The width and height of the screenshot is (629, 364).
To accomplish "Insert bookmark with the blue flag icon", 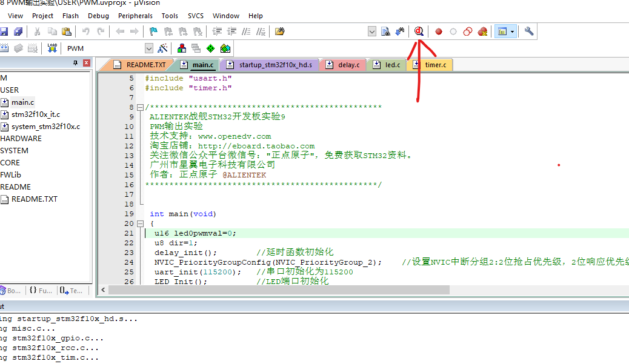I will pyautogui.click(x=153, y=31).
